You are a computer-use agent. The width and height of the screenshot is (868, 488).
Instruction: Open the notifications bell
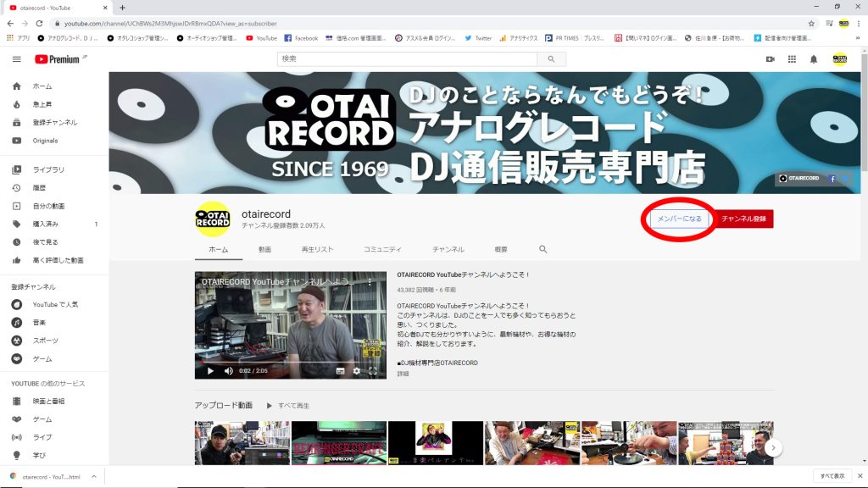click(x=814, y=59)
